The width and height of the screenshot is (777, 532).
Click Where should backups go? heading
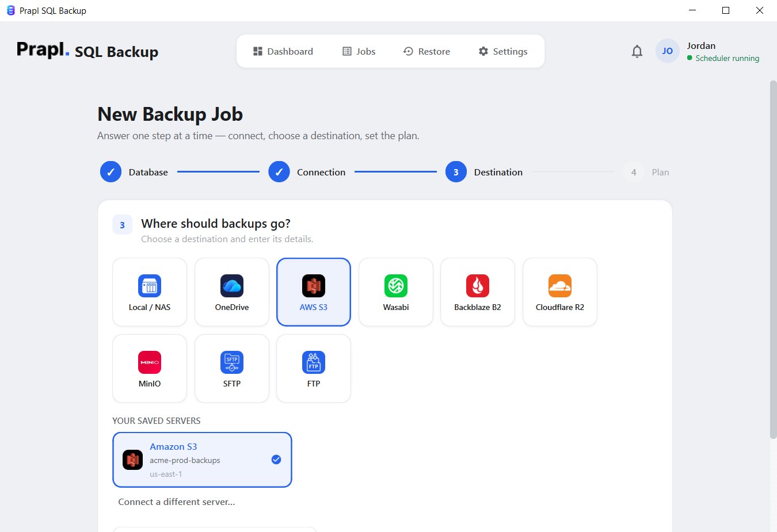[x=216, y=224]
